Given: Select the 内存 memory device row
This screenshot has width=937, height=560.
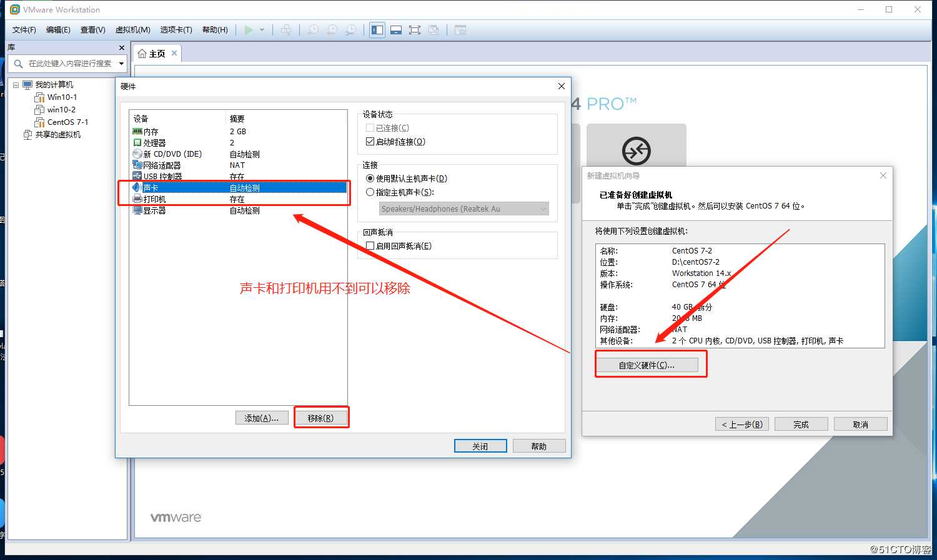Looking at the screenshot, I should [x=238, y=132].
